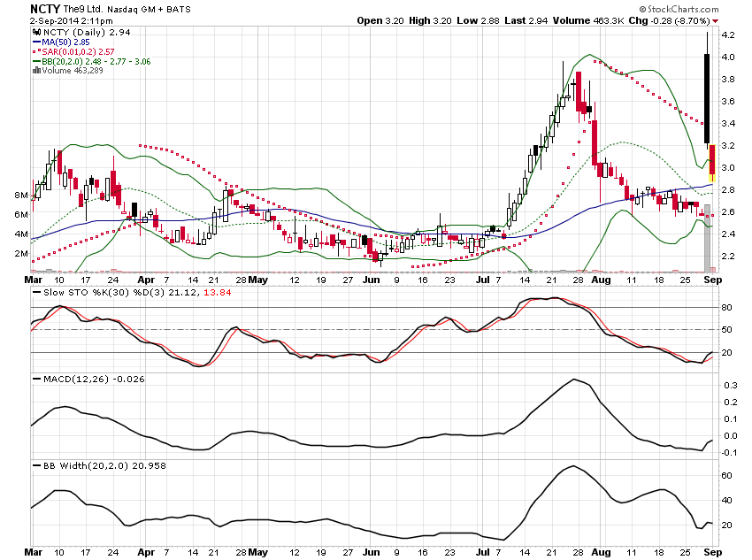This screenshot has height=560, width=752.
Task: Click the 8M volume axis label
Action: [x=21, y=196]
